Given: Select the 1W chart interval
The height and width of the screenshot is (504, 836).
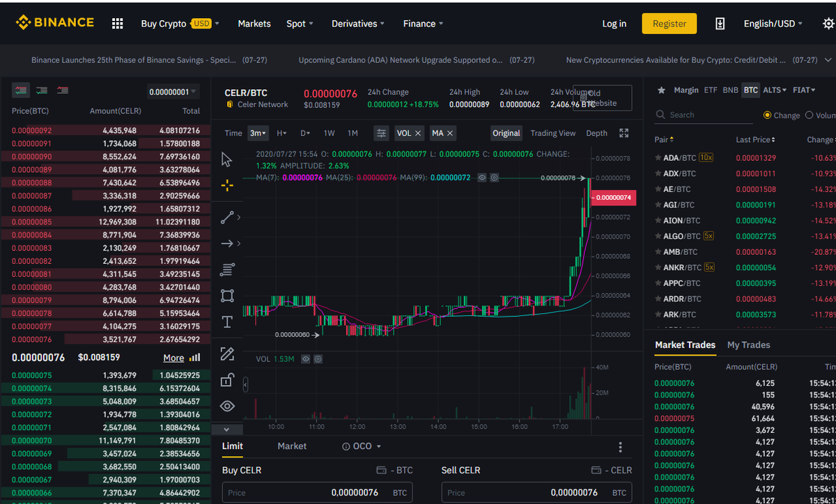Looking at the screenshot, I should [x=329, y=133].
